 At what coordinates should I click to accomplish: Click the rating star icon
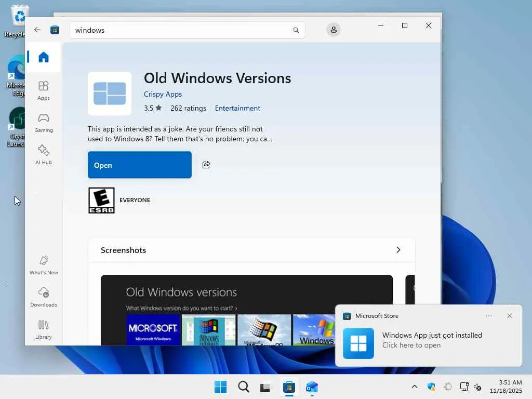(x=158, y=108)
